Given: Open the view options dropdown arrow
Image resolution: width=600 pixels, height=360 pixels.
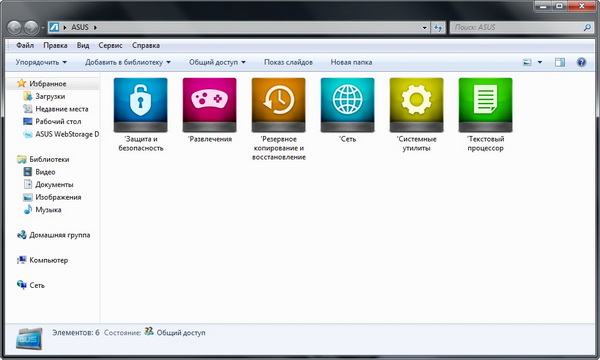Looking at the screenshot, I should (x=540, y=62).
